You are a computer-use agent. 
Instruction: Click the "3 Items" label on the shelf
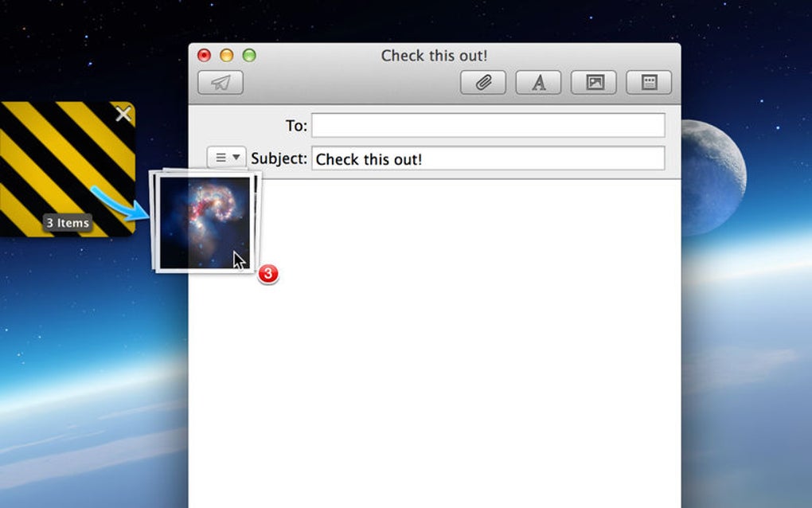click(x=68, y=223)
